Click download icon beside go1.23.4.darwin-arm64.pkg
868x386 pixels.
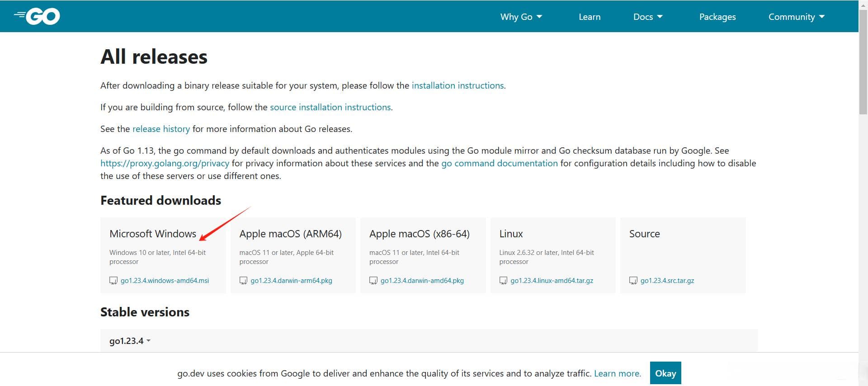243,281
